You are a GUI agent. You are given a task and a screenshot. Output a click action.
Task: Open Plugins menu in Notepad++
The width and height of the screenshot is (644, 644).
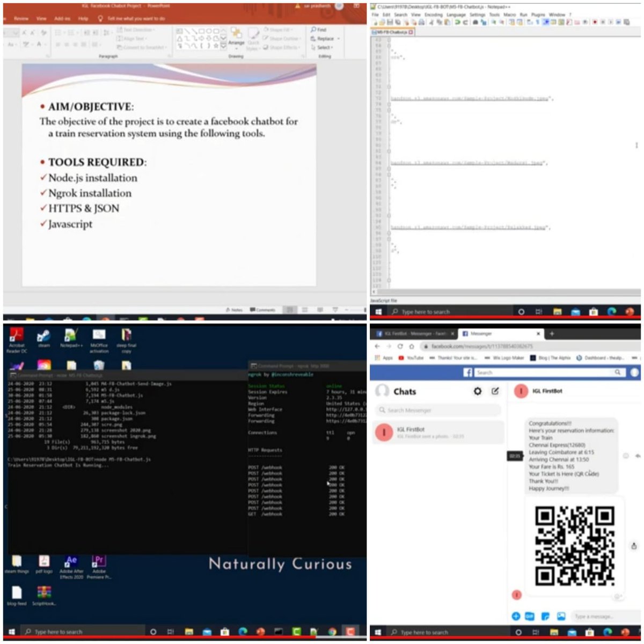pyautogui.click(x=538, y=14)
